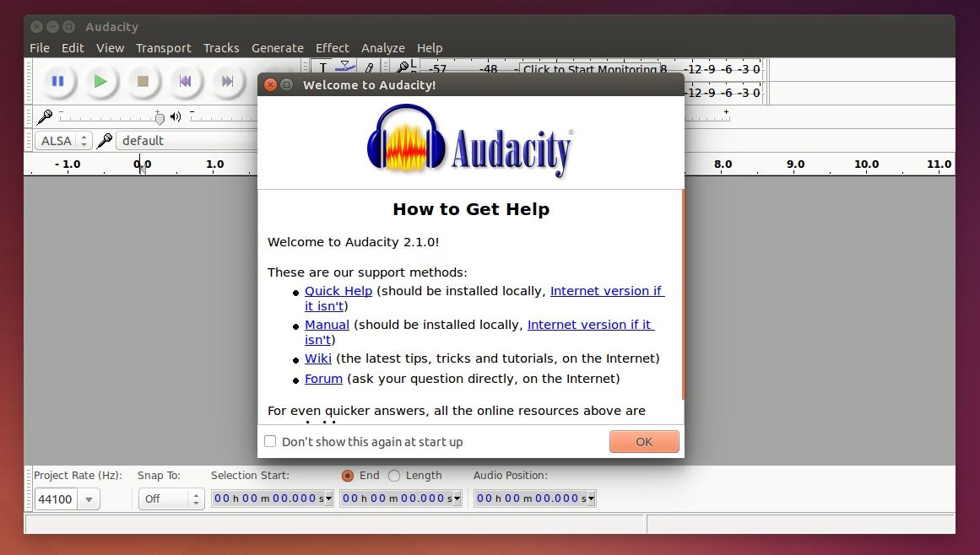Select the Selection (I-beam) tool
980x555 pixels.
point(322,67)
